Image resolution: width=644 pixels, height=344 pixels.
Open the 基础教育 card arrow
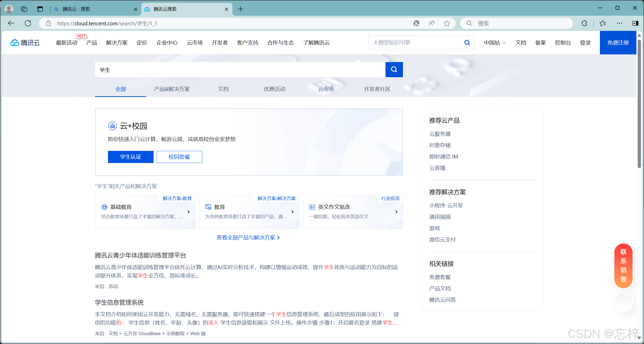coord(189,212)
